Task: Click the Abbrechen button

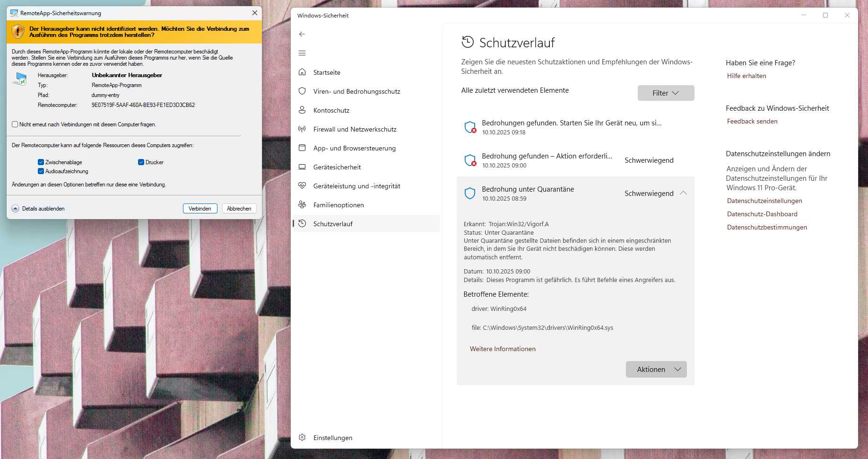Action: coord(239,209)
